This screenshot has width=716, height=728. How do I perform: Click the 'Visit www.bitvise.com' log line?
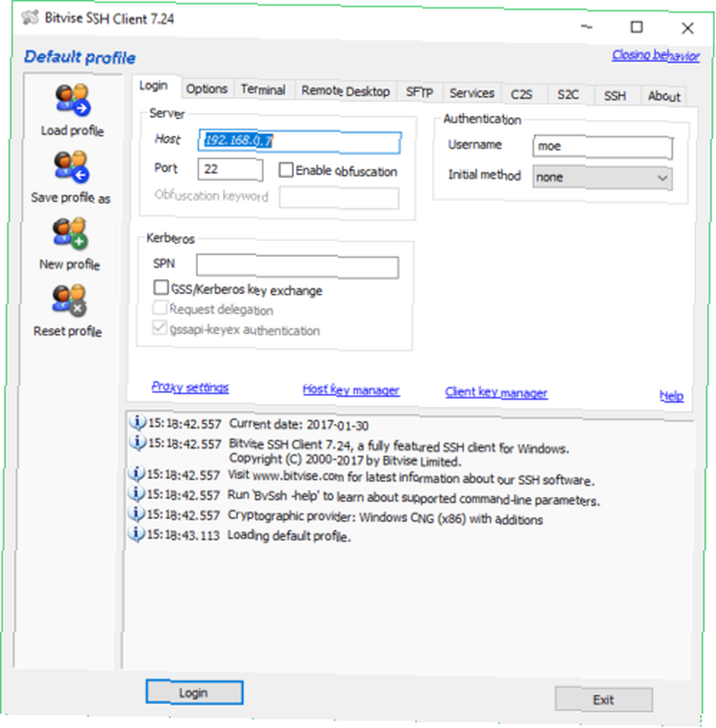coord(410,478)
